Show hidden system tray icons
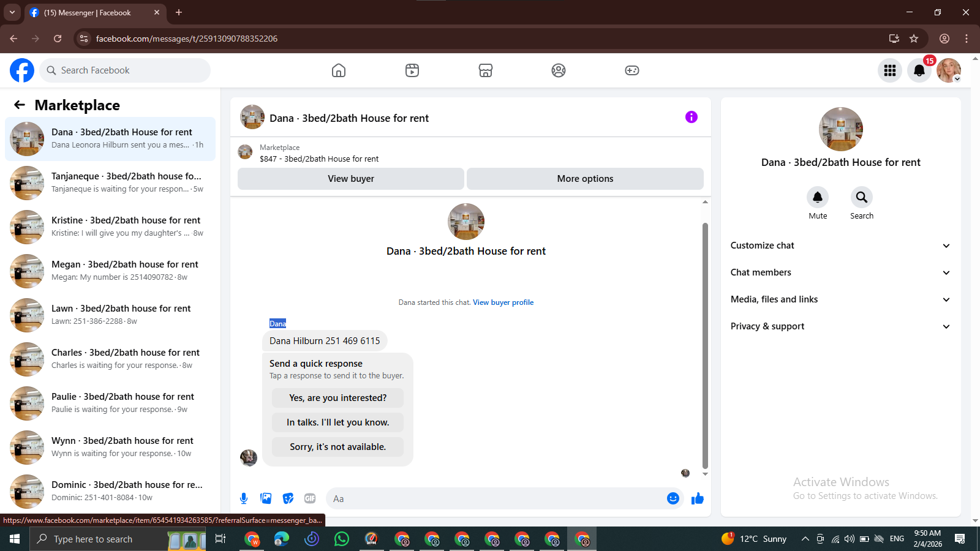The width and height of the screenshot is (980, 551). click(x=805, y=539)
